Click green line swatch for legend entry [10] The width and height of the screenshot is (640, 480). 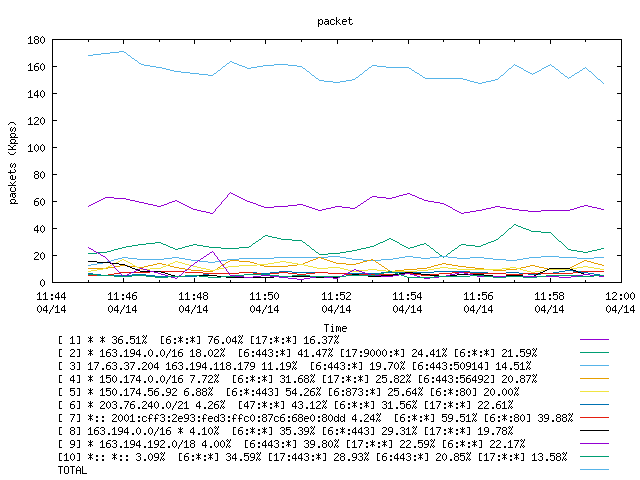pyautogui.click(x=594, y=457)
